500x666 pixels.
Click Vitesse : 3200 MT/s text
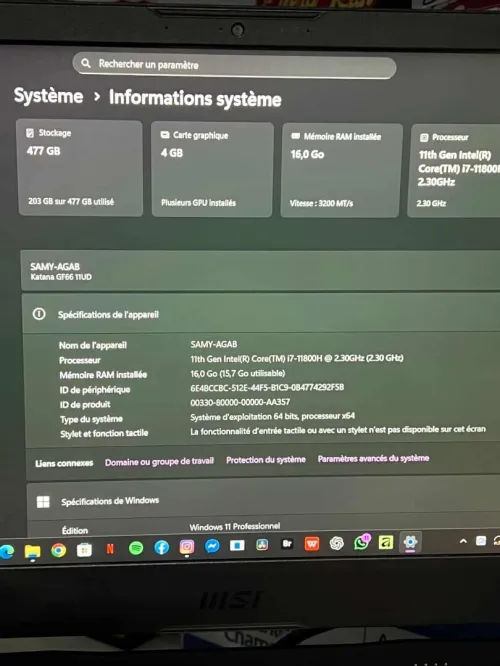click(321, 203)
